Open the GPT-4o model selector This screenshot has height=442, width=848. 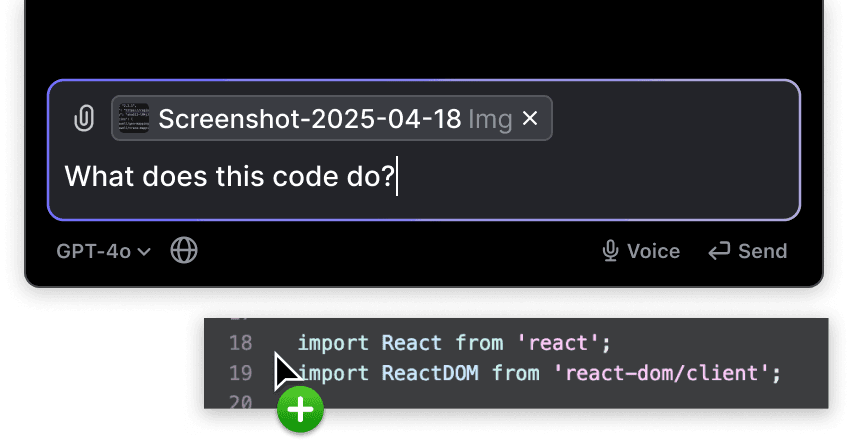point(103,252)
